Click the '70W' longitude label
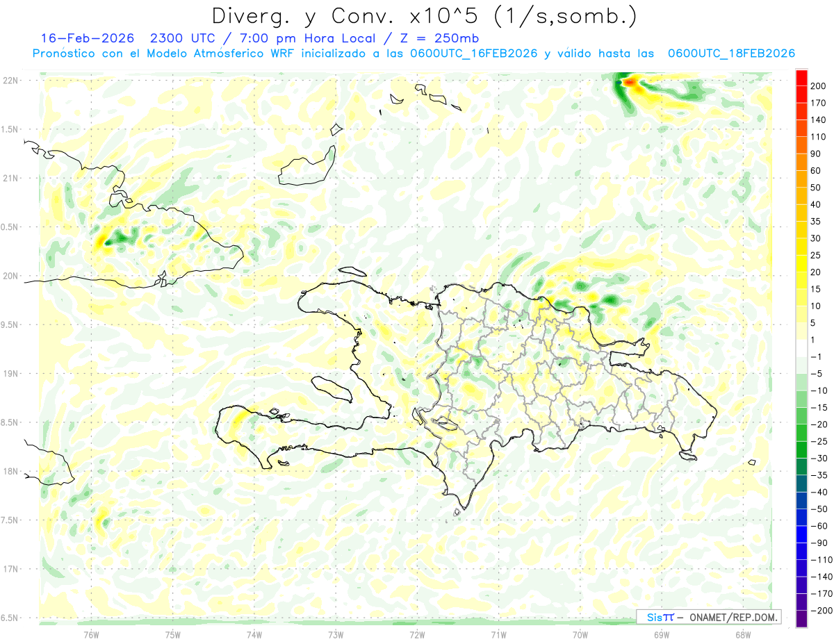Screen dimensions: 834x644 click(x=580, y=634)
